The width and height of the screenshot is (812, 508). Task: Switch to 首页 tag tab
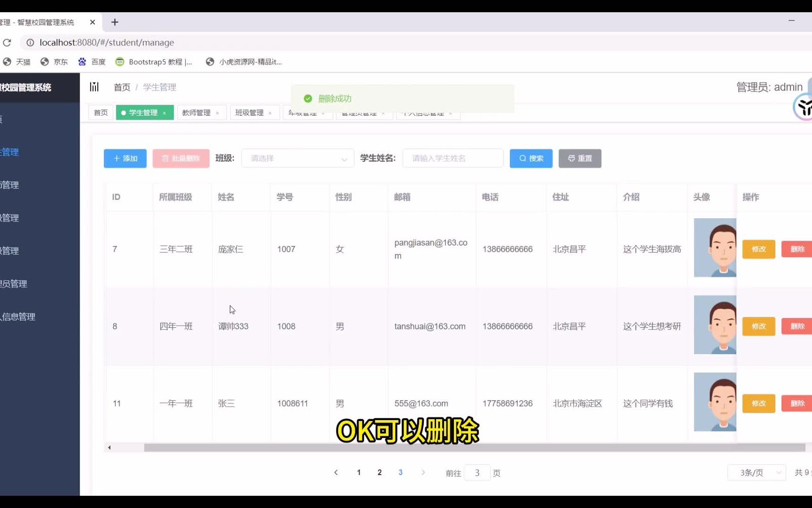pos(101,112)
